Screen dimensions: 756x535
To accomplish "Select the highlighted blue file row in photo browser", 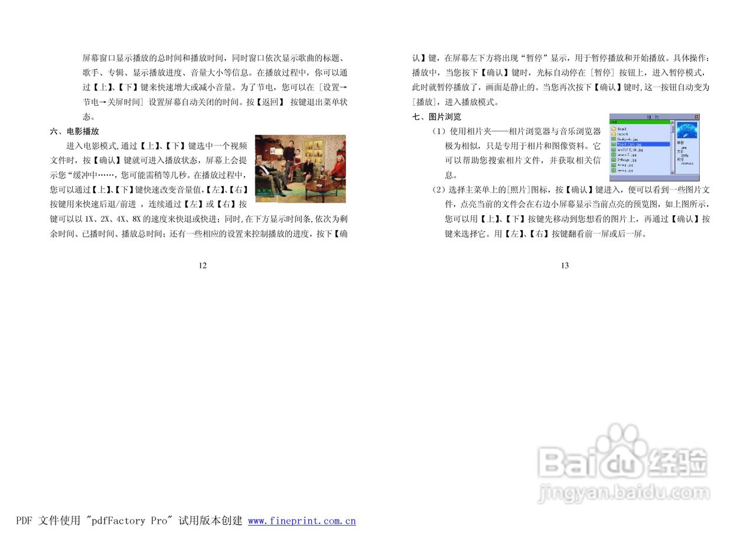I will [x=643, y=144].
